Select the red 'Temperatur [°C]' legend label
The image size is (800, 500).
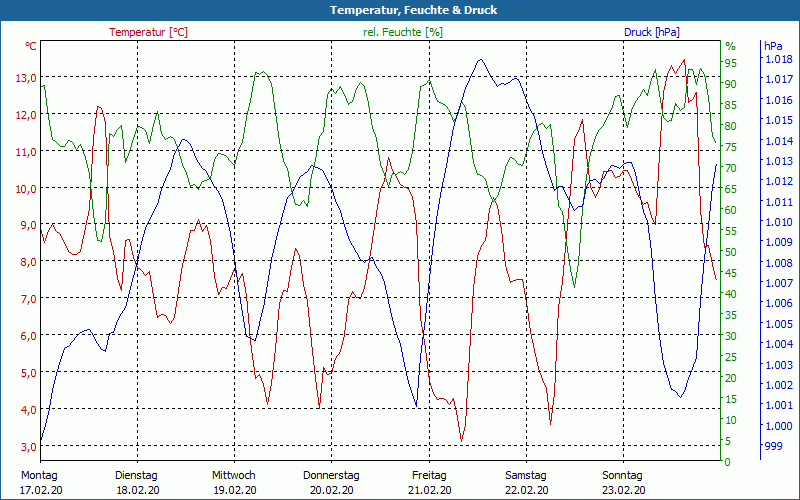(148, 32)
